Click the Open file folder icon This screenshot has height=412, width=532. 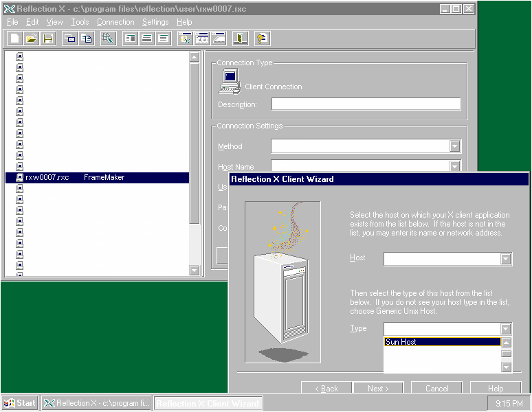[31, 38]
